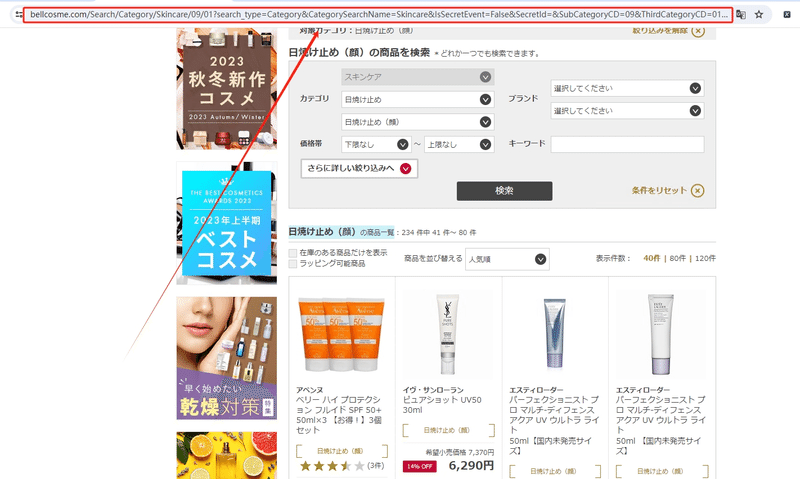
Task: Click the 14% OFF discount badge
Action: [x=419, y=466]
